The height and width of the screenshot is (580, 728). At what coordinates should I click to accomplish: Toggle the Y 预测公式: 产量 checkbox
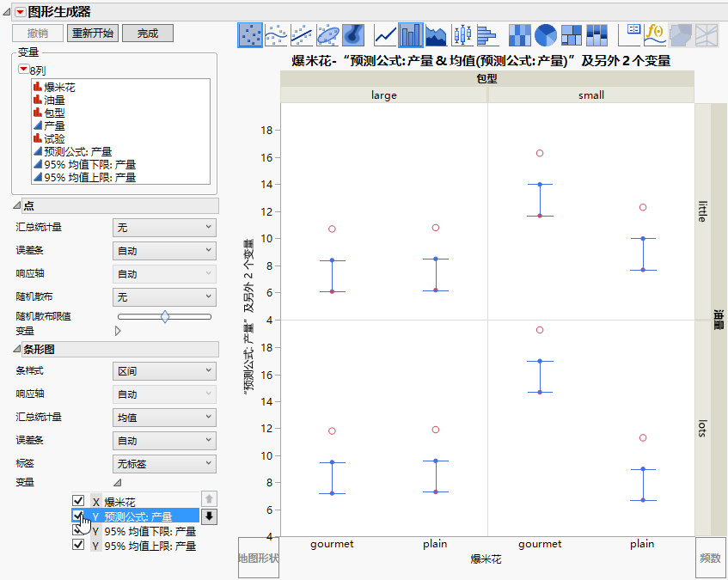pos(78,516)
